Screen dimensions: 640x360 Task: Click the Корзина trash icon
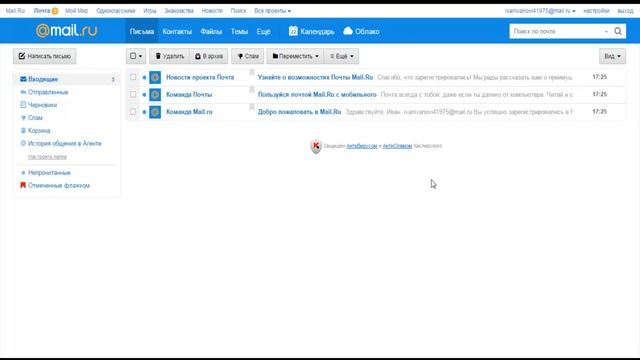click(x=23, y=131)
